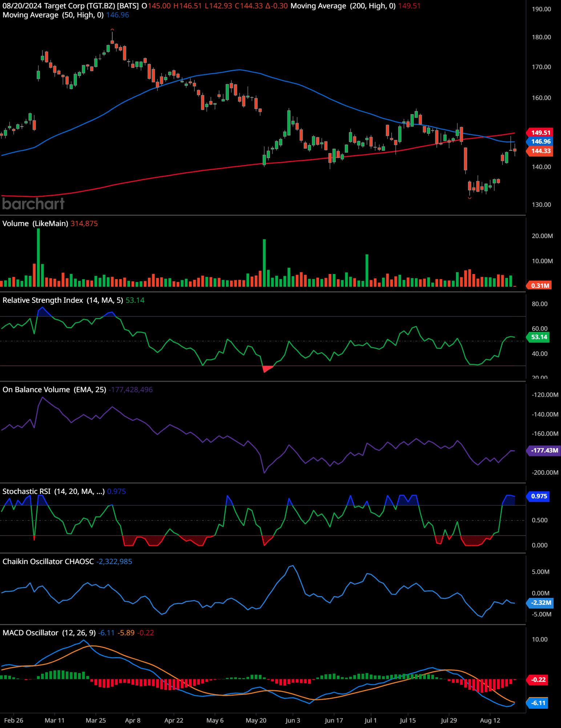Click the Apr 22 date axis label
This screenshot has width=561, height=728.
(x=174, y=720)
